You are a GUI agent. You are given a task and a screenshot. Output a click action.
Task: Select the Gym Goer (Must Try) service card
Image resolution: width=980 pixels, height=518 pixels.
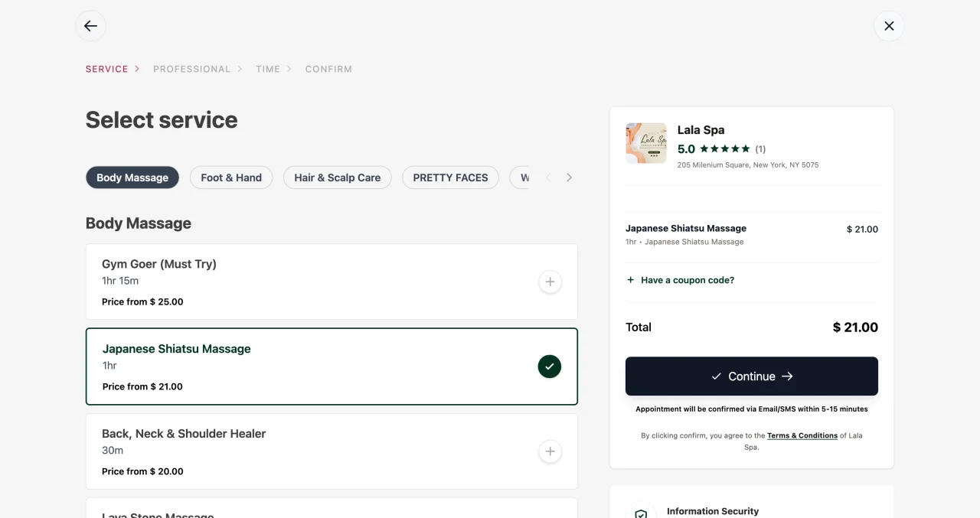(332, 282)
